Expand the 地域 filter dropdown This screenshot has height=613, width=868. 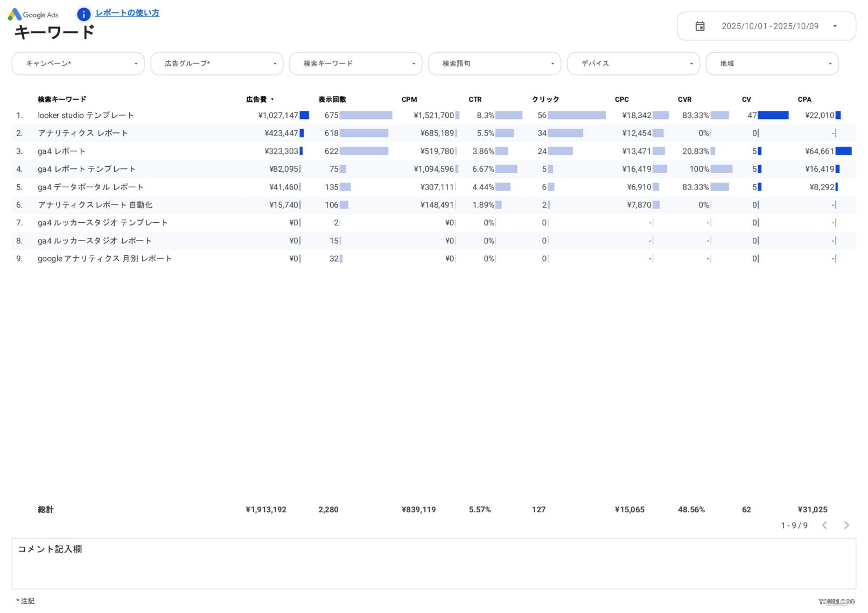click(x=772, y=63)
